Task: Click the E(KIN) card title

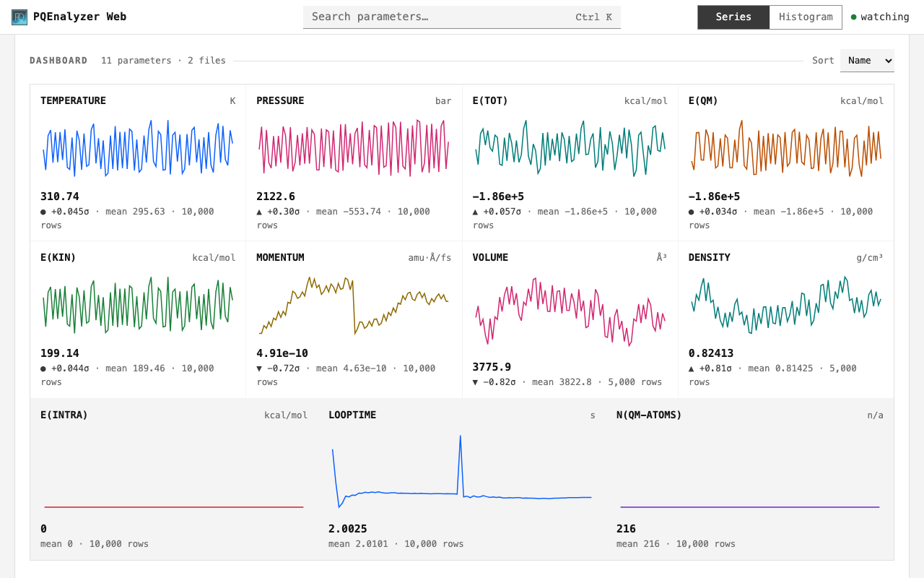Action: pyautogui.click(x=58, y=258)
